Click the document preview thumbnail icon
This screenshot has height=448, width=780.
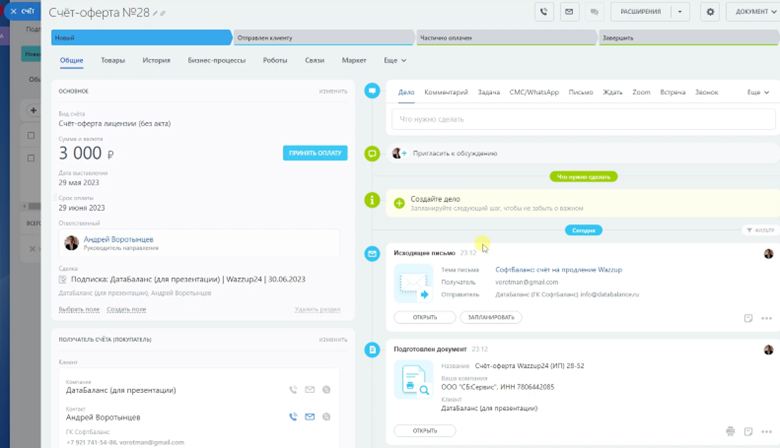pos(413,379)
